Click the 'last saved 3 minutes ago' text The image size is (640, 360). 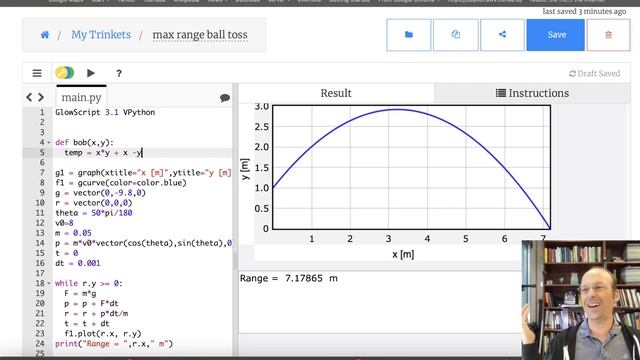point(584,11)
